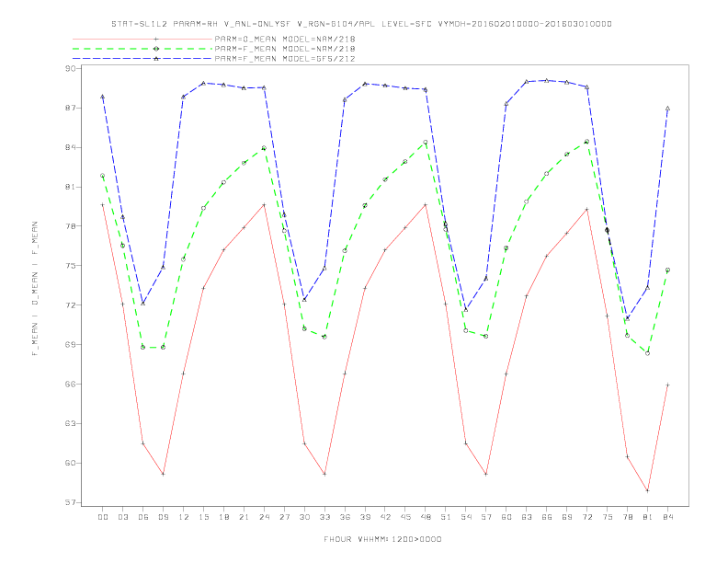Click the x-axis tick label 39
Image resolution: width=728 pixels, height=563 pixels.
[365, 517]
